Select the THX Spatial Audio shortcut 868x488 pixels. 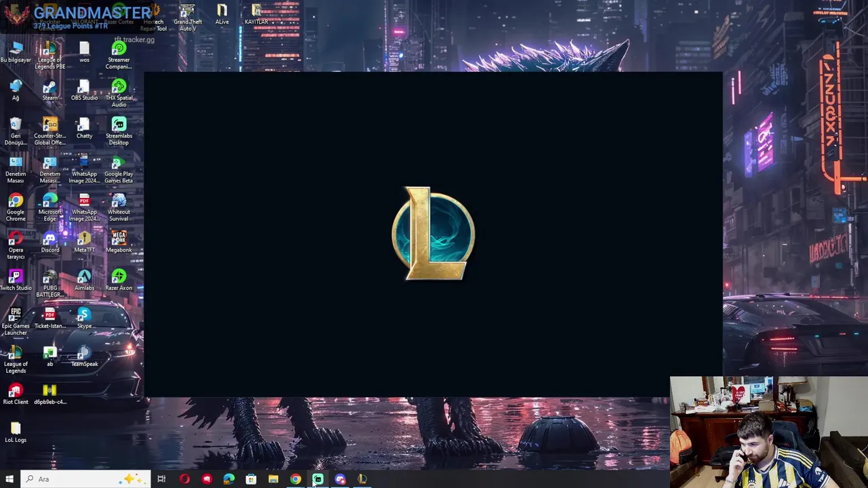coord(119,94)
